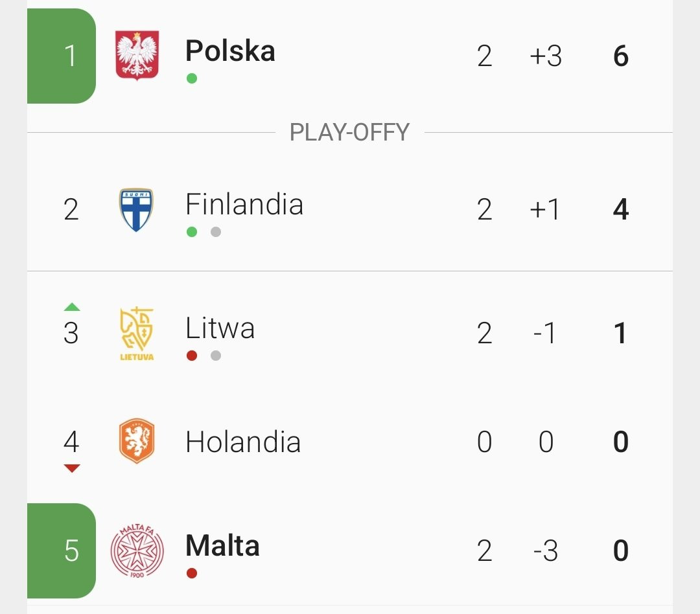Tap the Malta FA emblem
This screenshot has width=700, height=614.
pos(137,551)
